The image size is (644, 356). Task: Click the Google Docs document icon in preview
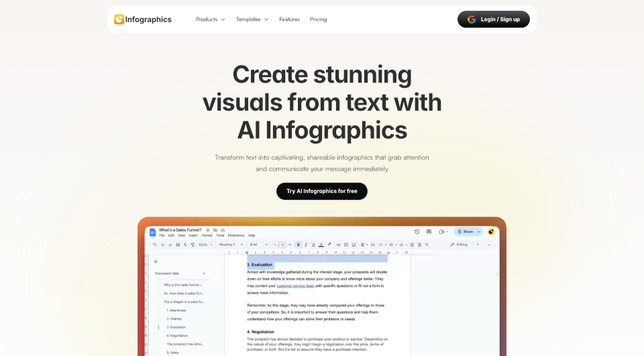coord(152,233)
